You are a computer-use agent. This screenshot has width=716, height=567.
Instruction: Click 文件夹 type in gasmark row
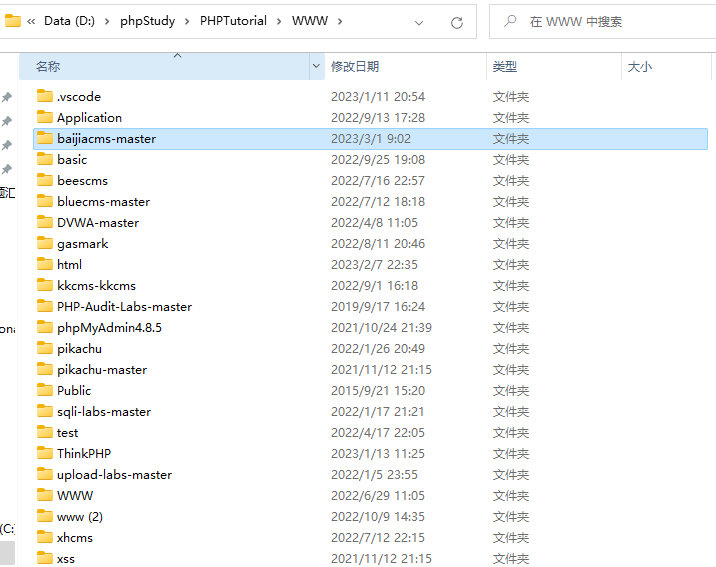click(511, 244)
